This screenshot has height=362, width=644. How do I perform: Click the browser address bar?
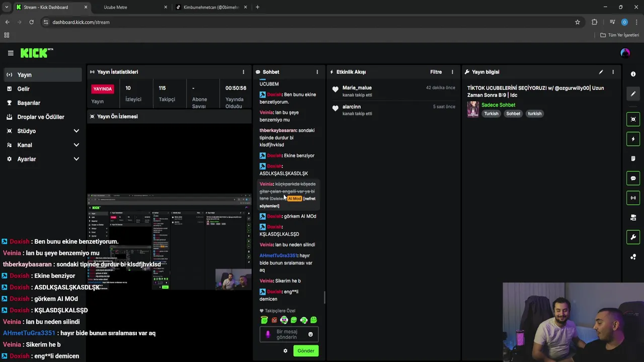click(x=312, y=22)
